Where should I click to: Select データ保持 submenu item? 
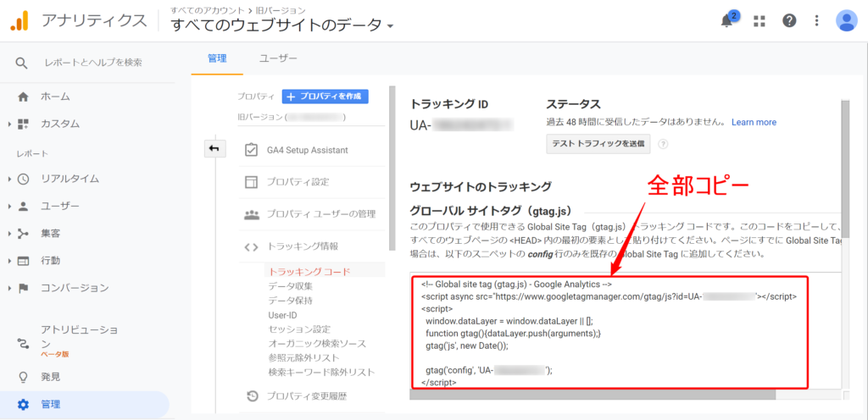click(291, 301)
